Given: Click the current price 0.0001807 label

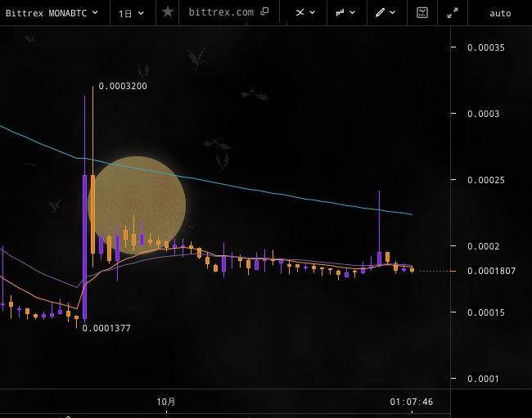Looking at the screenshot, I should (491, 271).
